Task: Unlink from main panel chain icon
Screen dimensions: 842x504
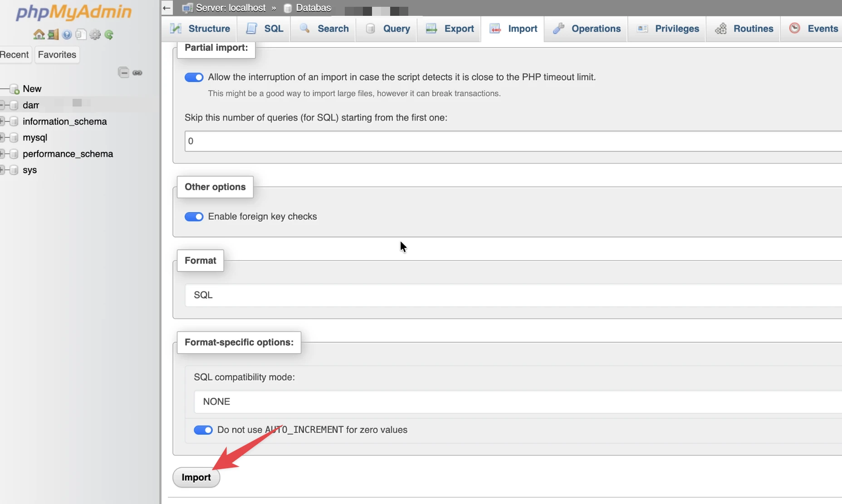Action: (x=137, y=73)
